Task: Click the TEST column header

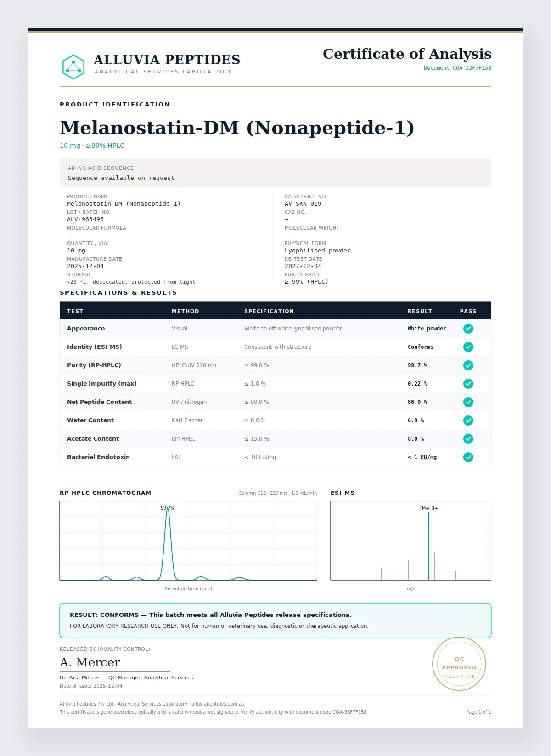Action: coord(75,311)
